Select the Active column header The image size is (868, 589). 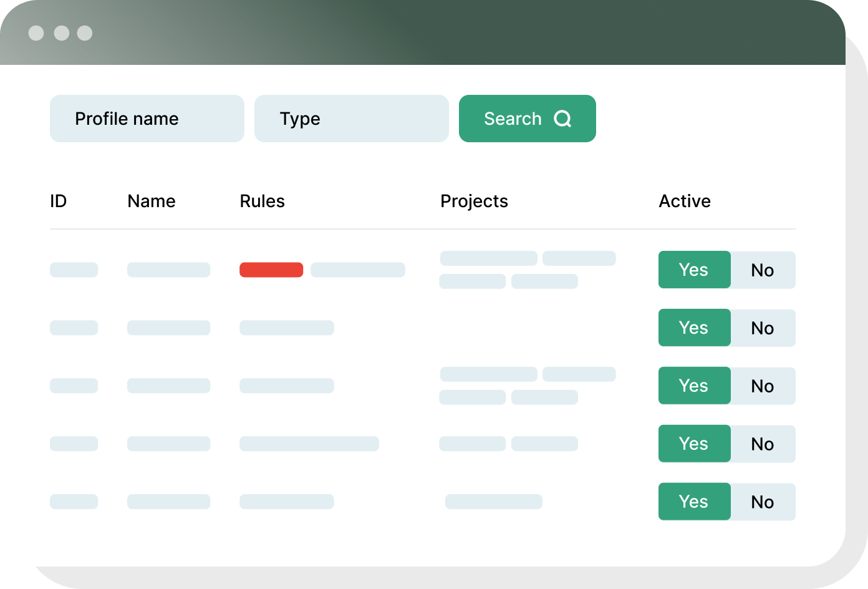pos(685,201)
